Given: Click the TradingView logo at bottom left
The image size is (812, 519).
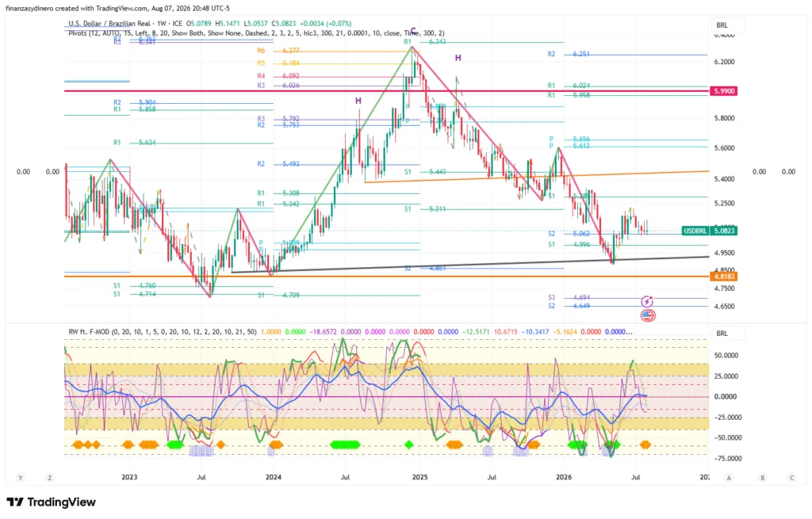Looking at the screenshot, I should click(x=52, y=502).
